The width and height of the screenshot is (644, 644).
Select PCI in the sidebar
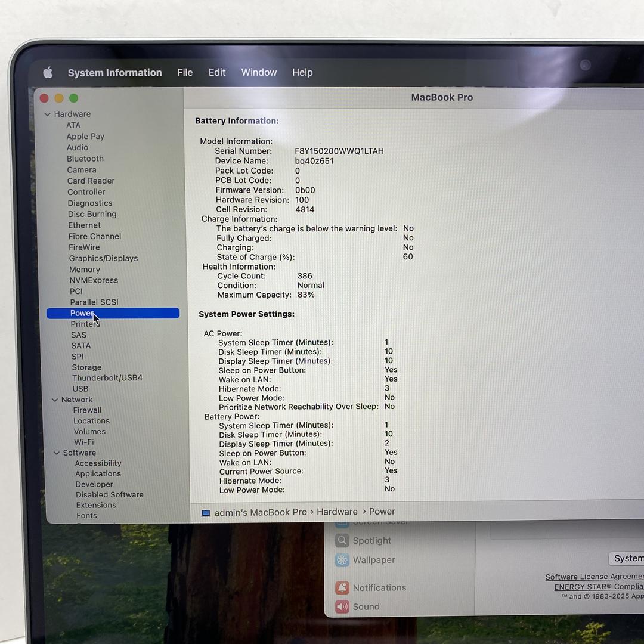[76, 291]
